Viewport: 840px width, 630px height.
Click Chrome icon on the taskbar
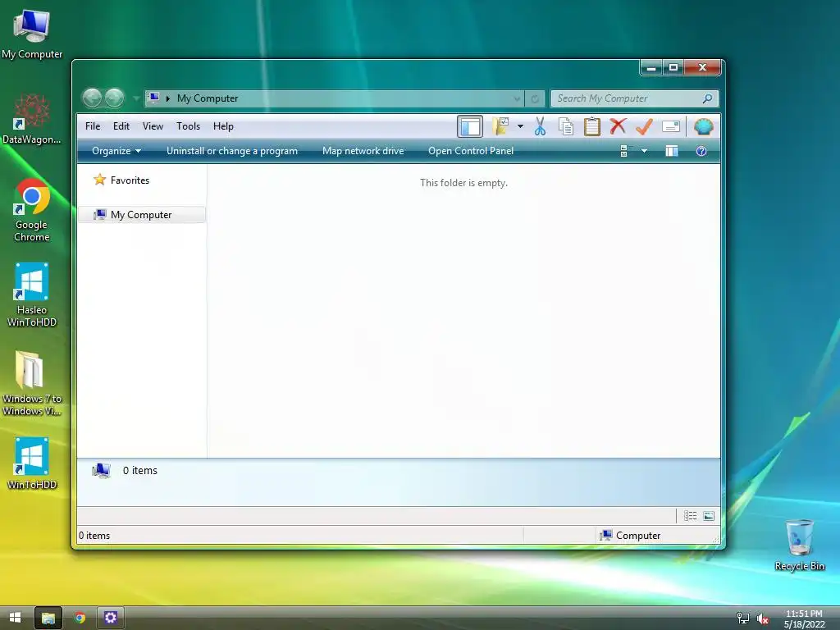click(x=80, y=618)
